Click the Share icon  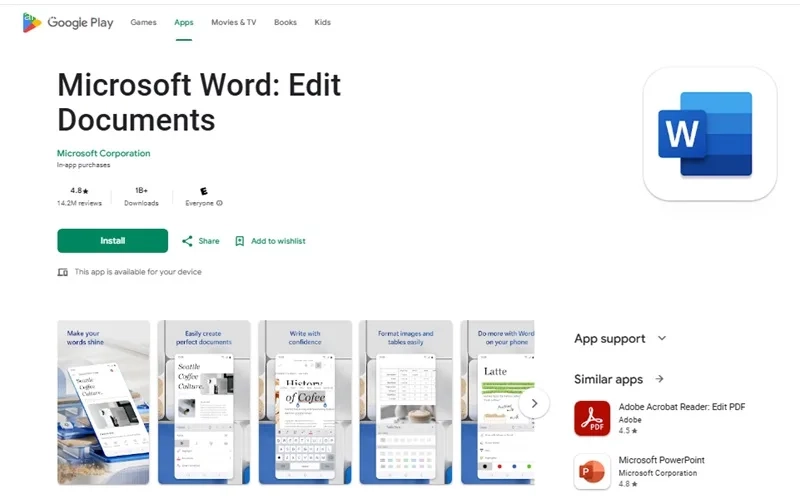[x=187, y=241]
